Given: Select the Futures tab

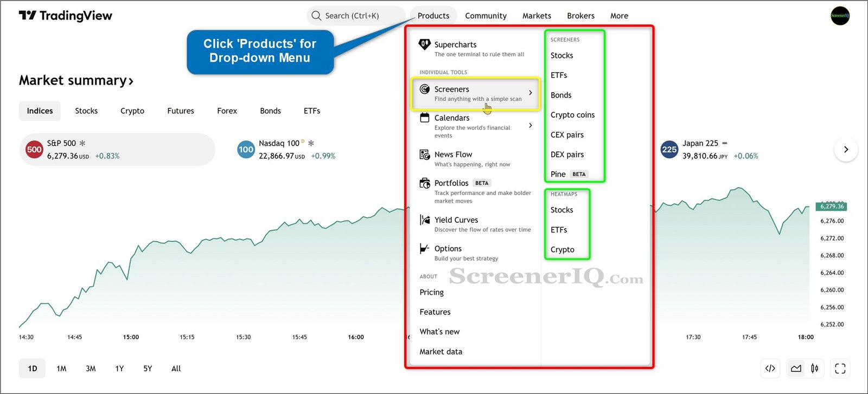Looking at the screenshot, I should (181, 111).
